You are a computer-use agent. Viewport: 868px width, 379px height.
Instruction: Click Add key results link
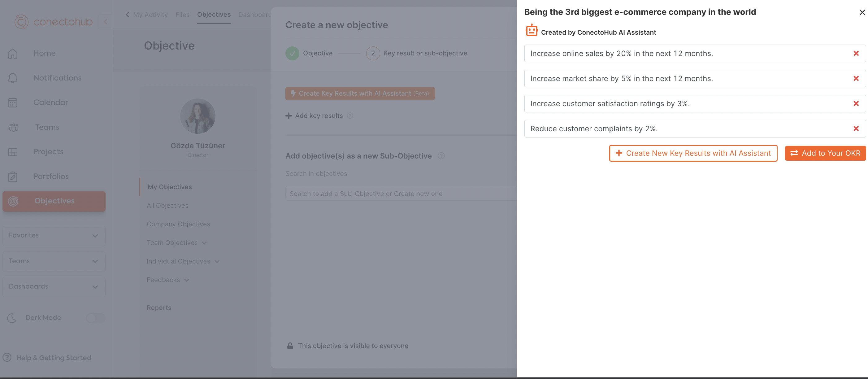click(319, 116)
